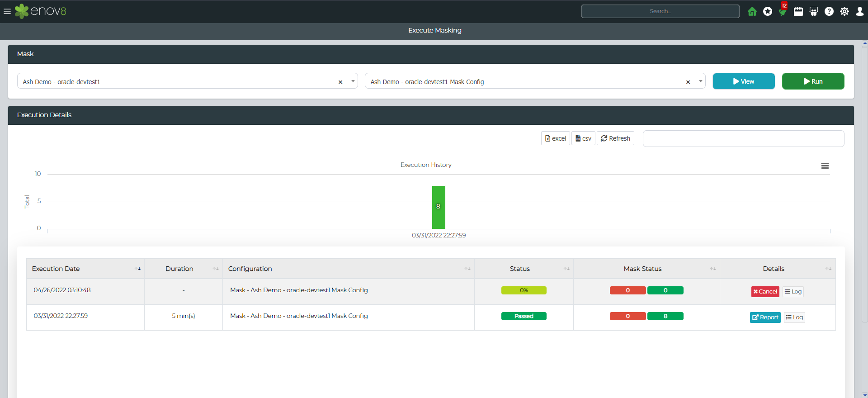Viewport: 868px width, 398px height.
Task: Click red mask count 0 in 03/31/2022 row
Action: 628,316
